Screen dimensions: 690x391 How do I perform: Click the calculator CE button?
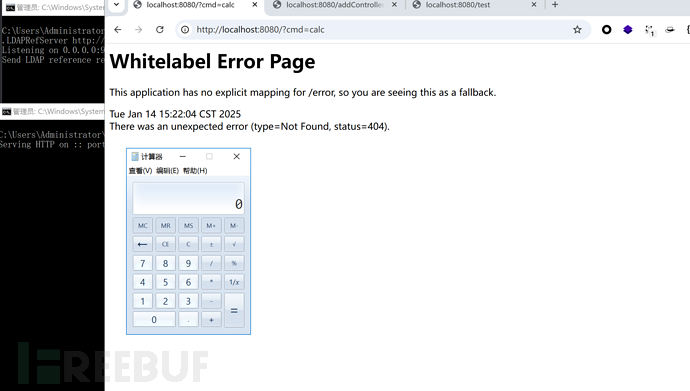pyautogui.click(x=165, y=244)
